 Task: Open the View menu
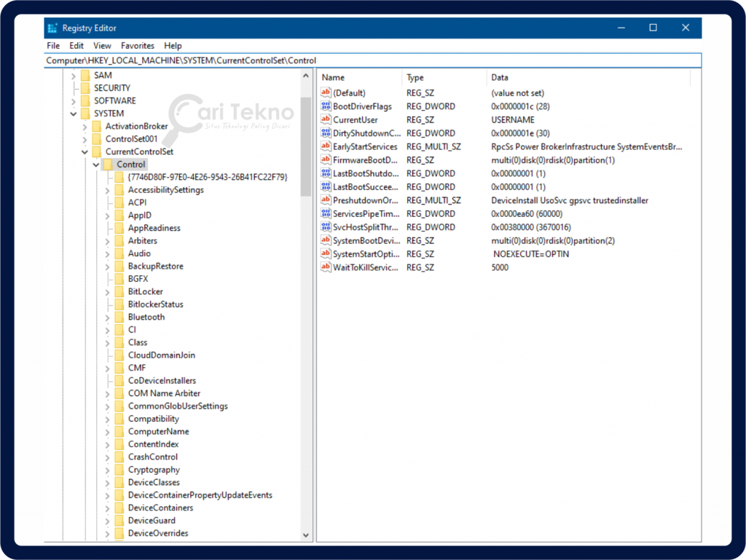(101, 45)
